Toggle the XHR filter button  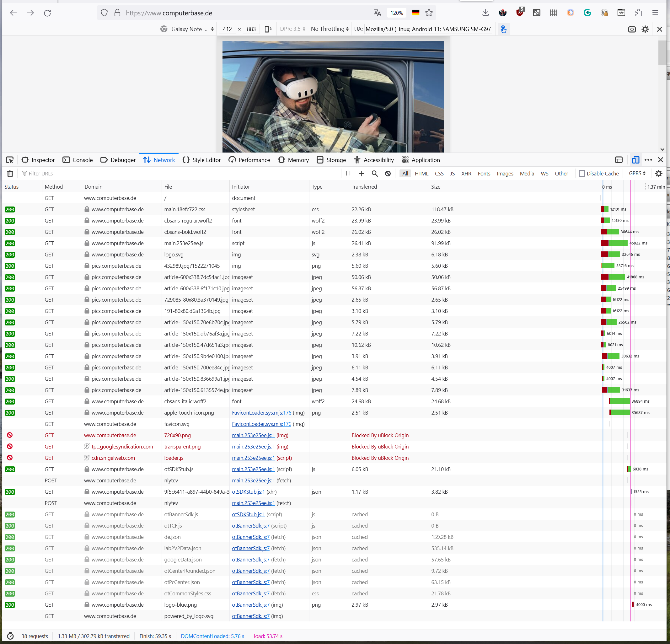tap(466, 174)
